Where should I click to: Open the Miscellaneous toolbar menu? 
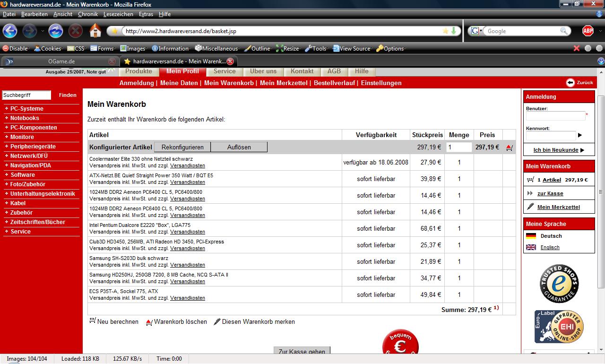217,48
